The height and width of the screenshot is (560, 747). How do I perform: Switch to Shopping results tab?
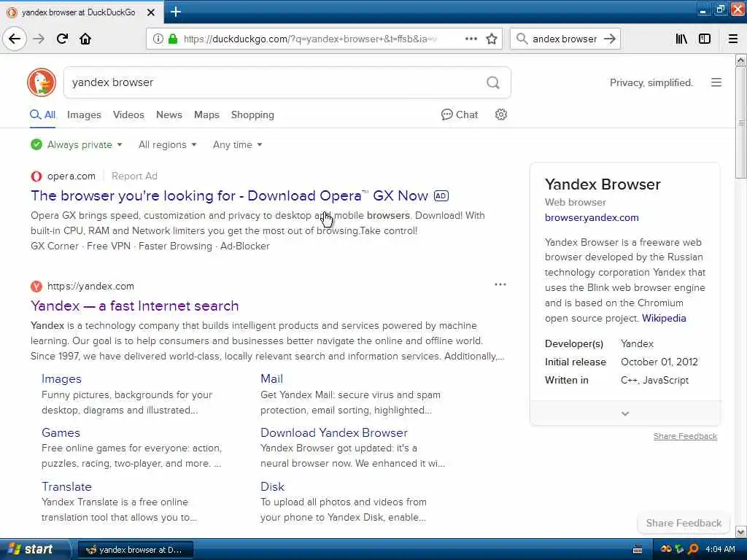tap(252, 114)
